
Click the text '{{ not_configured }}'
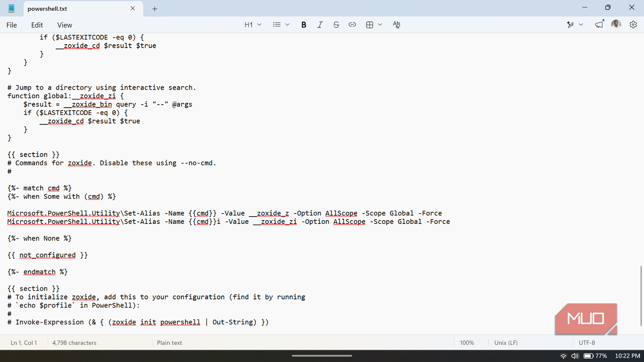point(48,255)
